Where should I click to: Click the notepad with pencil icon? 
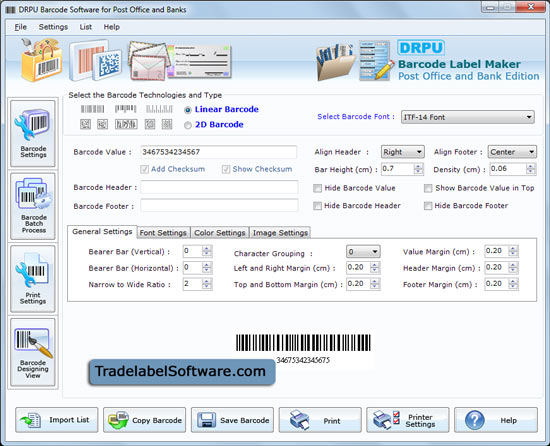376,60
